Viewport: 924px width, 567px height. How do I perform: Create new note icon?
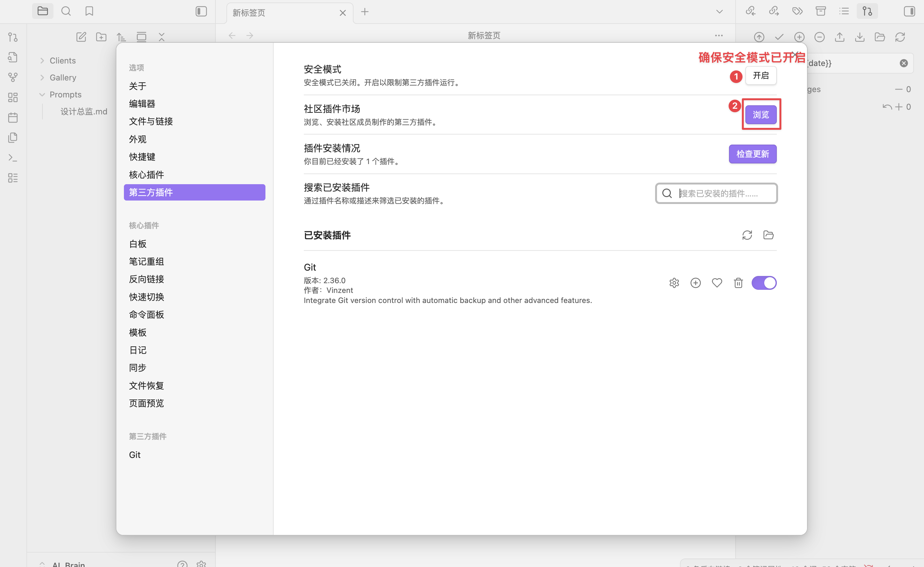tap(81, 37)
